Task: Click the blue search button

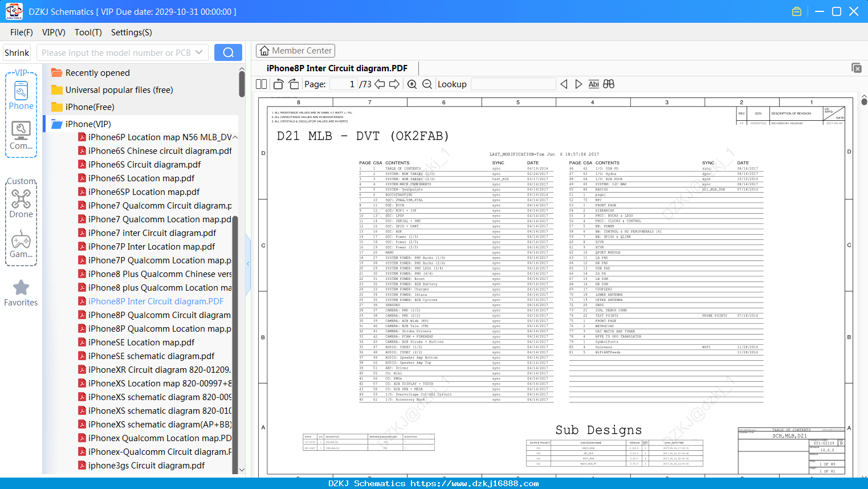Action: (228, 52)
